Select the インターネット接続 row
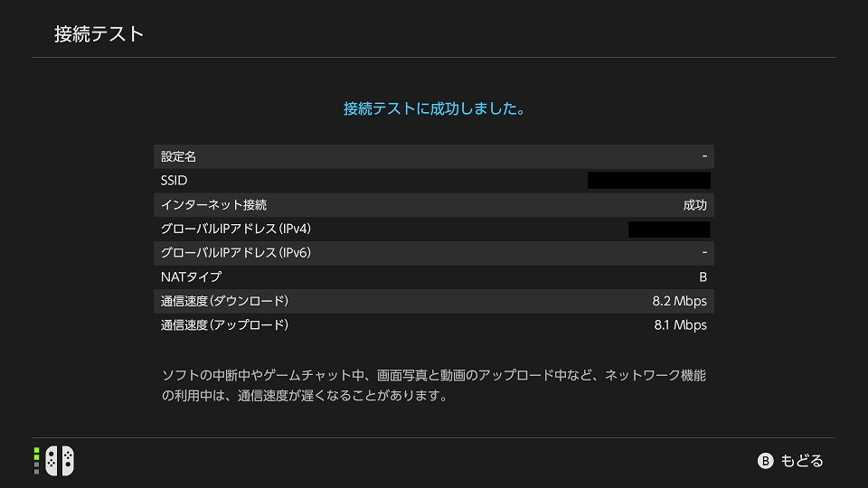868x488 pixels. 434,205
